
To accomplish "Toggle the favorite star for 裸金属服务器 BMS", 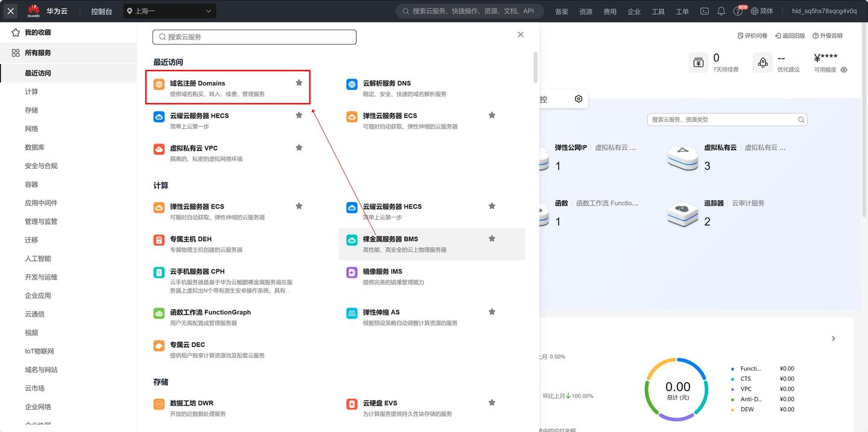I will tap(492, 239).
